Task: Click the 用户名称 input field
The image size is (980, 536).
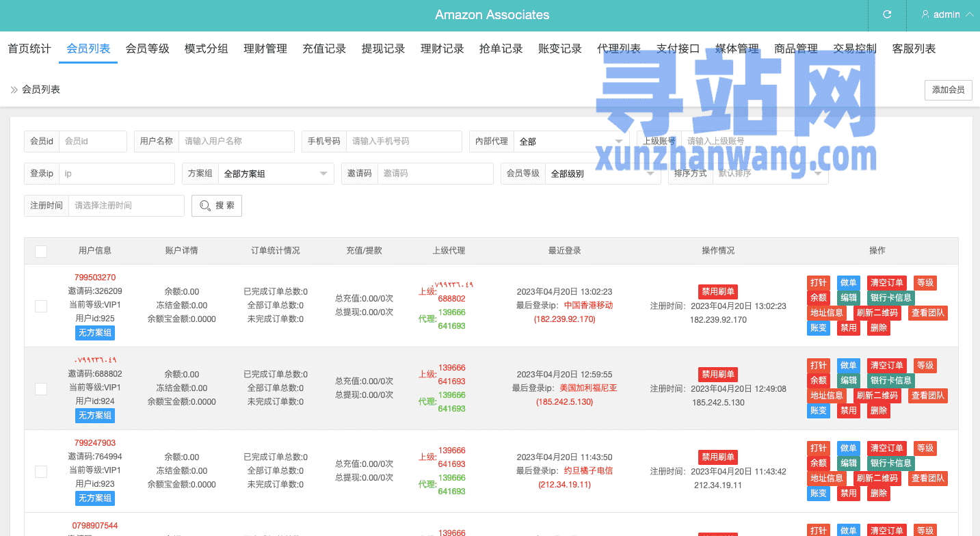Action: [236, 142]
